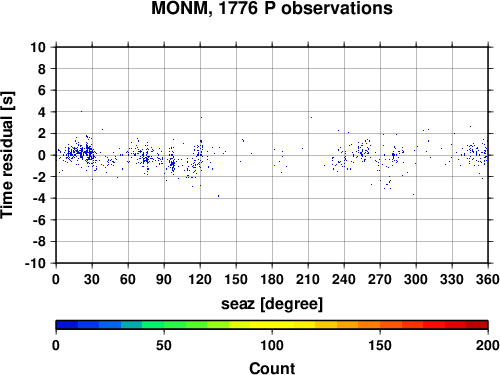The image size is (500, 375).
Task: Click the dark blue end of colorbar
Action: pos(67,325)
